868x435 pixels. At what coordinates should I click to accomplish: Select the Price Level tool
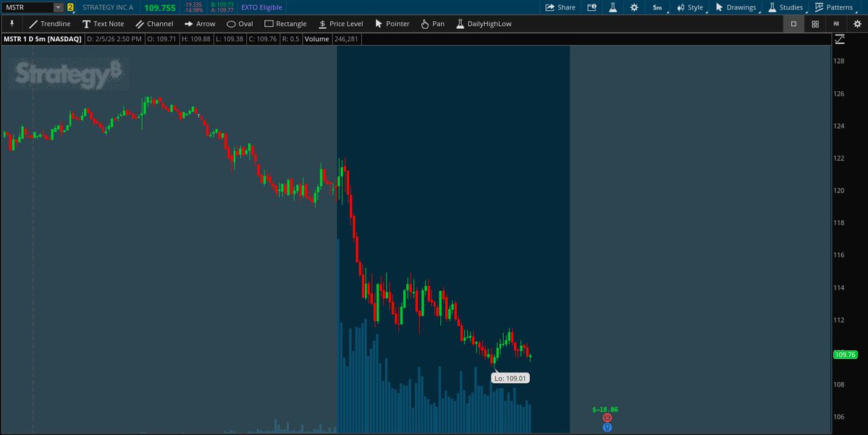pos(340,23)
